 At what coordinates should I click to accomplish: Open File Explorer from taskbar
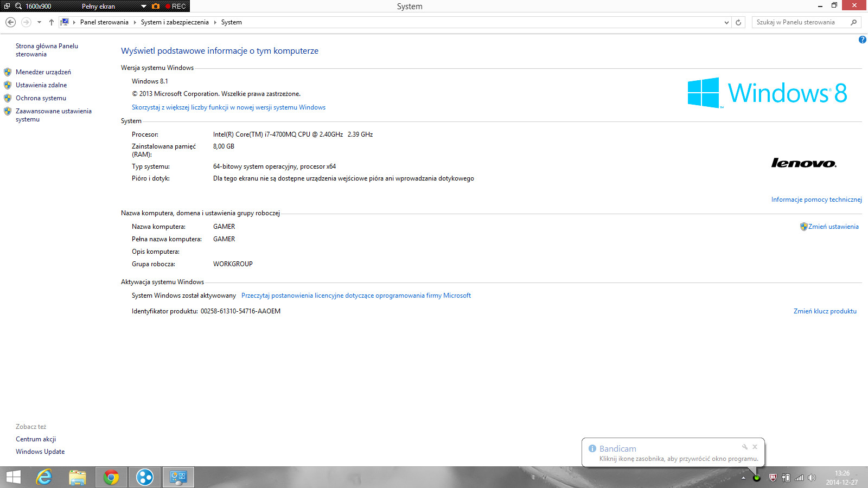pos(78,477)
